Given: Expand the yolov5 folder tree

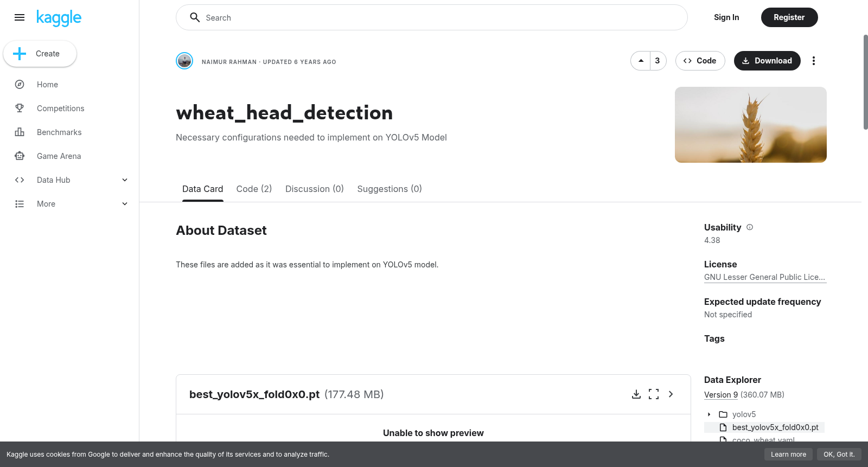Looking at the screenshot, I should (x=709, y=414).
